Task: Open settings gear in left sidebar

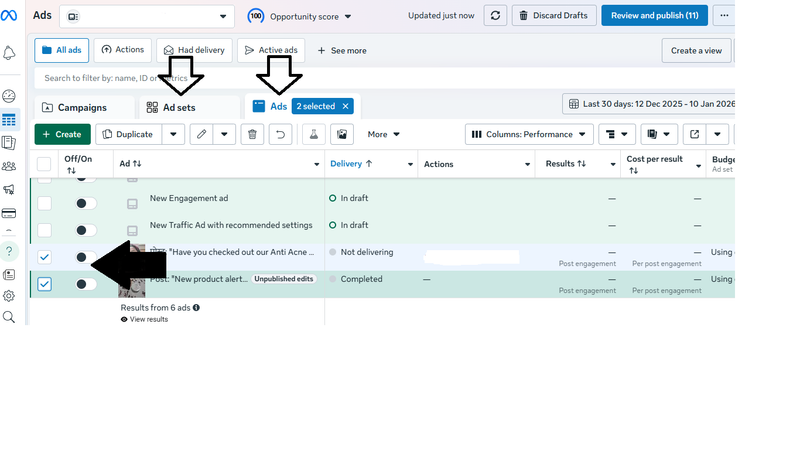Action: click(9, 296)
